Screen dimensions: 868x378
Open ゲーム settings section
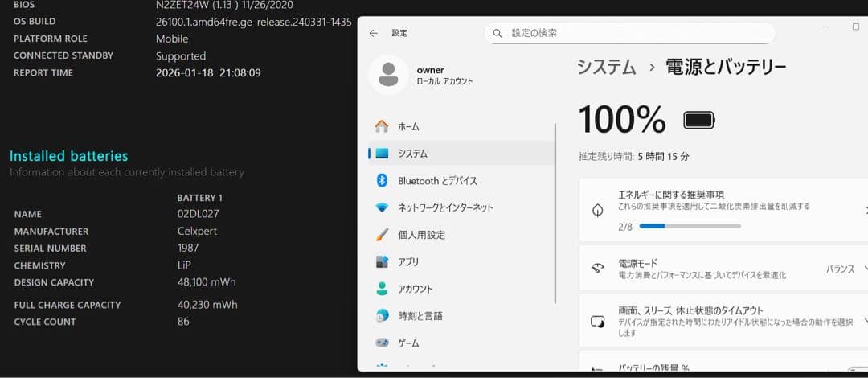click(408, 343)
